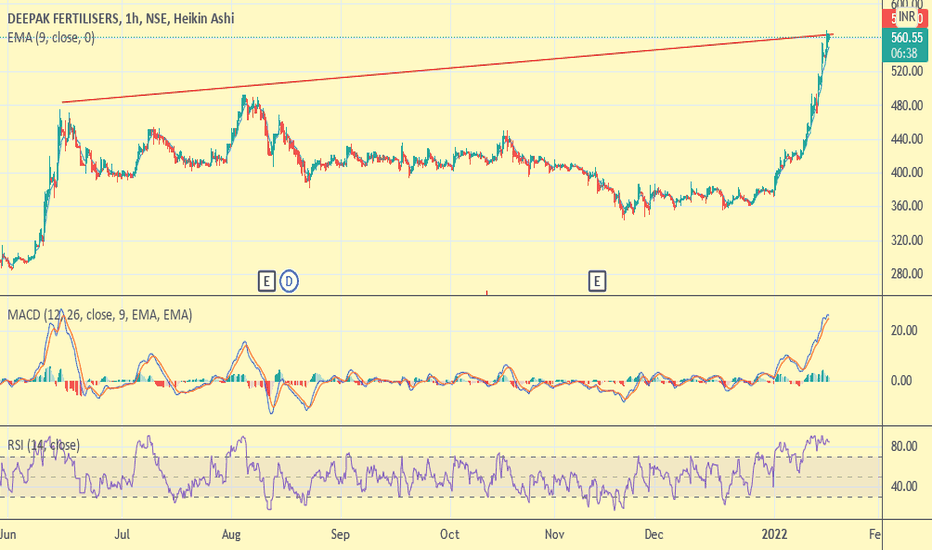Viewport: 932px width, 550px height.
Task: Click the RSI 40.00 axis label
Action: pyautogui.click(x=904, y=486)
